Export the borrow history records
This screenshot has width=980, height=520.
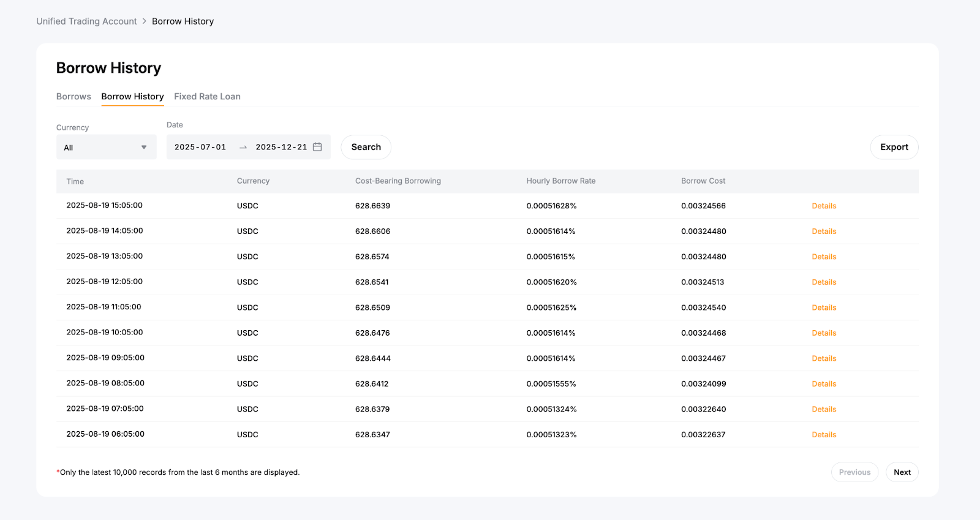click(894, 147)
